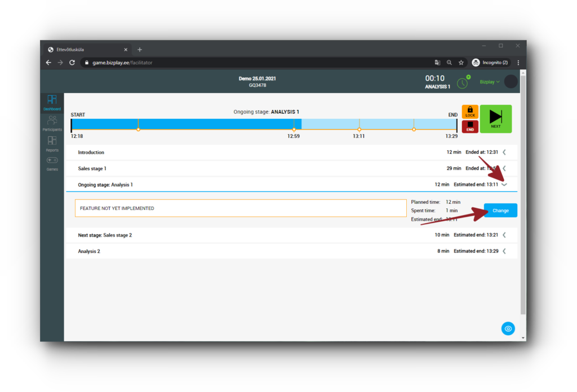Image resolution: width=577 pixels, height=392 pixels.
Task: Click the timeline marker at 13:11
Action: click(x=359, y=130)
